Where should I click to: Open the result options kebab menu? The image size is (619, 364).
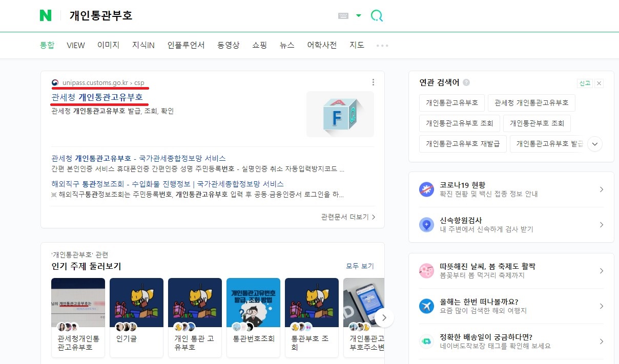(x=373, y=82)
